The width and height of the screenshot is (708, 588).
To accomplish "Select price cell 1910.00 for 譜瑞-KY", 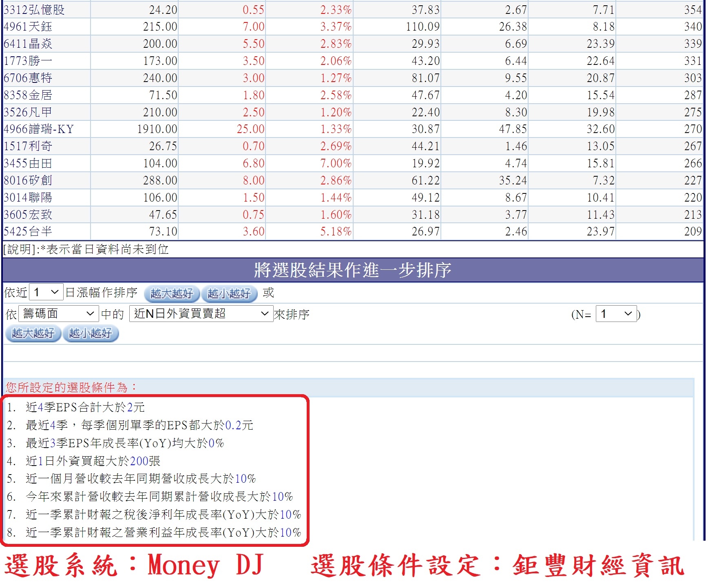I will [x=157, y=129].
